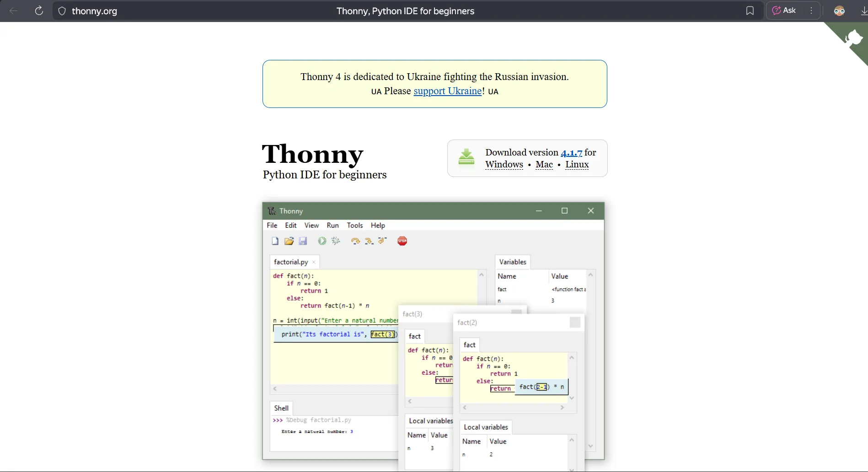Viewport: 868px width, 472px height.
Task: Click the Open folder toolbar icon
Action: point(289,241)
